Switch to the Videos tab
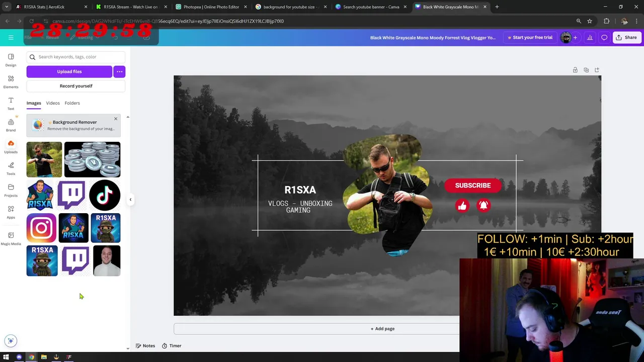The width and height of the screenshot is (644, 362). click(53, 103)
